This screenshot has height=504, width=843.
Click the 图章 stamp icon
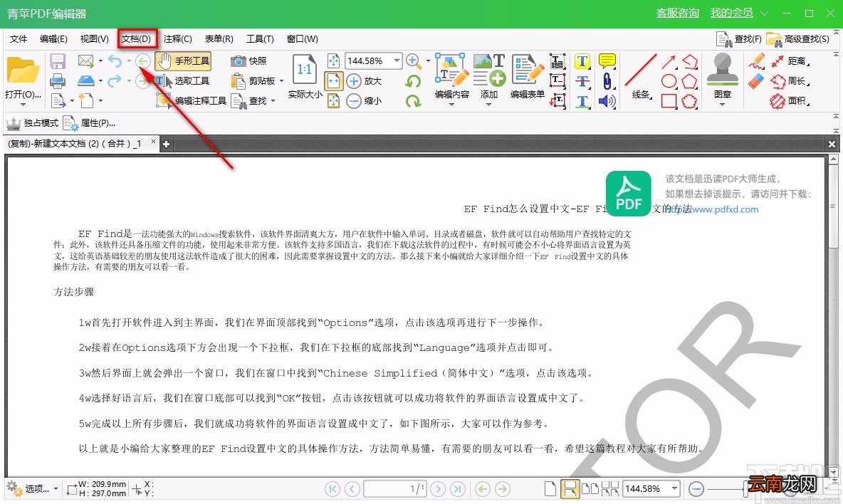point(722,75)
